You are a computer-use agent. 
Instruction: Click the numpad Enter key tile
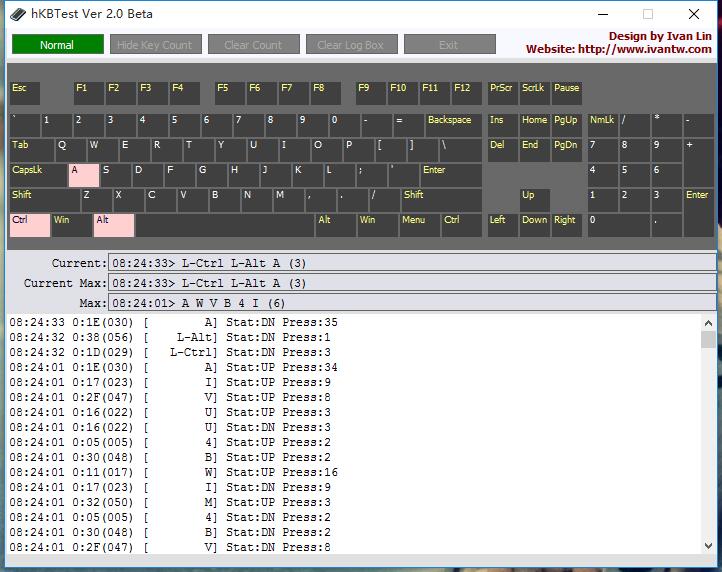699,213
